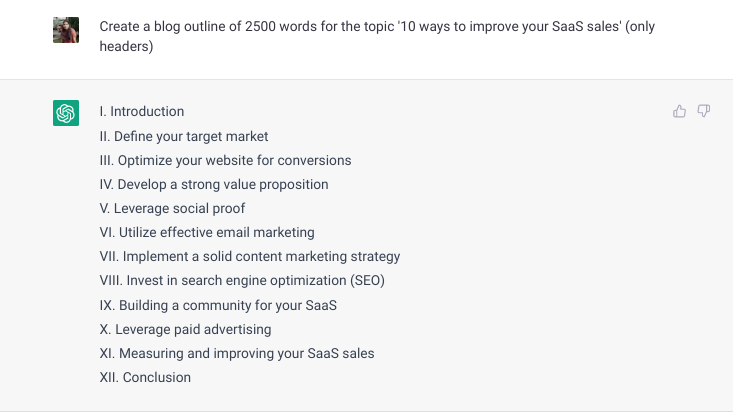Click the thumbs down feedback icon
733x414 pixels.
click(704, 111)
